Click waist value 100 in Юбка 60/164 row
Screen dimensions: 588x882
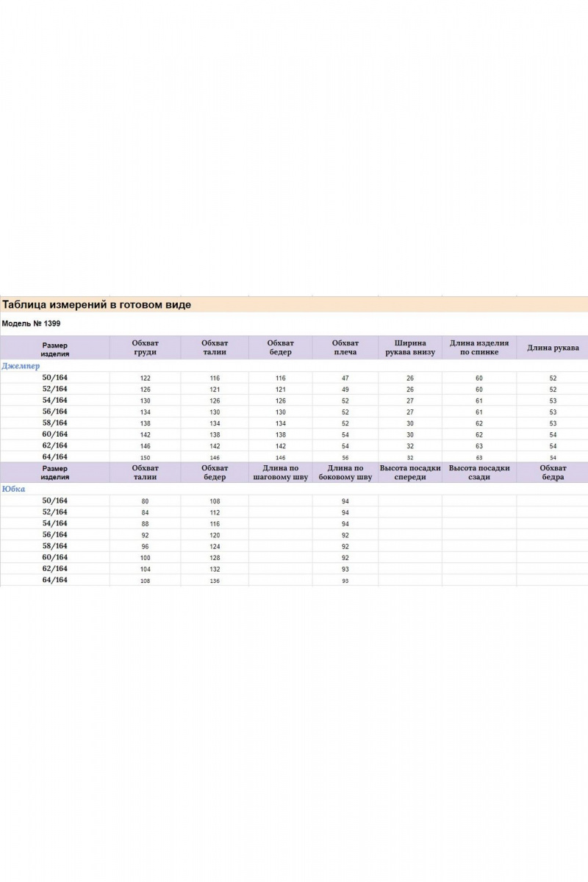(x=145, y=558)
